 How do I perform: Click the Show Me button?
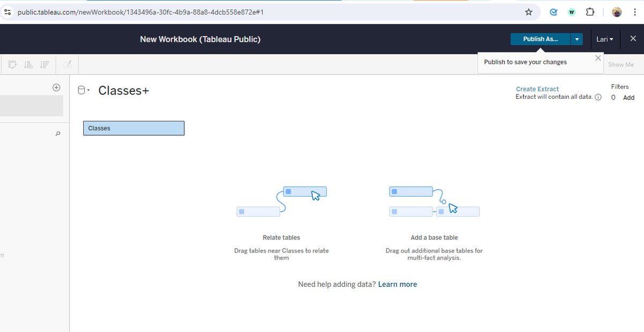tap(621, 64)
